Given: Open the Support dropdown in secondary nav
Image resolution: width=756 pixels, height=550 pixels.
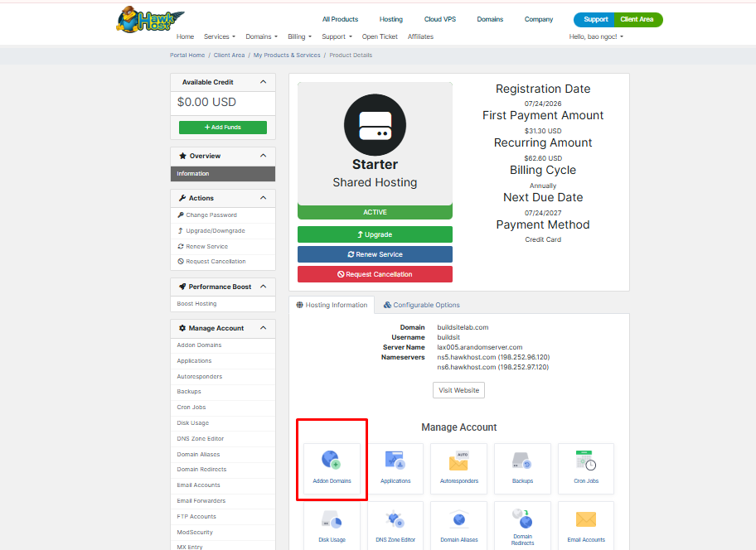Looking at the screenshot, I should [x=337, y=36].
